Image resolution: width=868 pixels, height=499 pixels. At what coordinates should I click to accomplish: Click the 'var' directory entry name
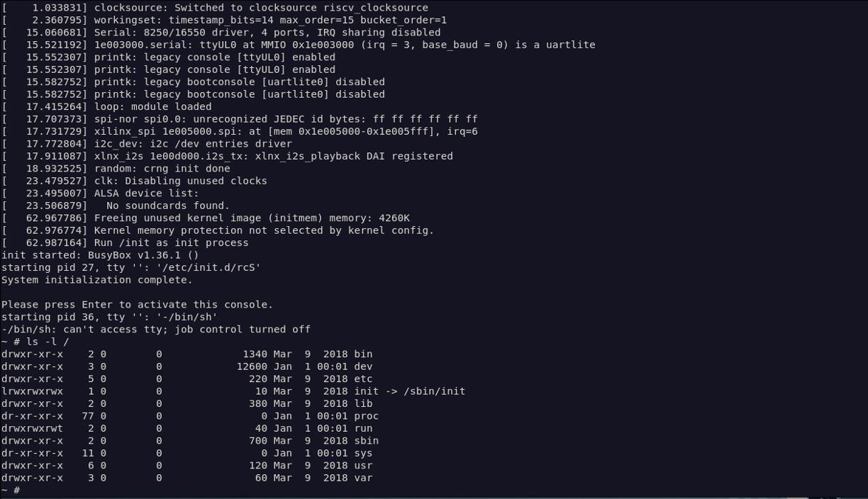pos(363,478)
